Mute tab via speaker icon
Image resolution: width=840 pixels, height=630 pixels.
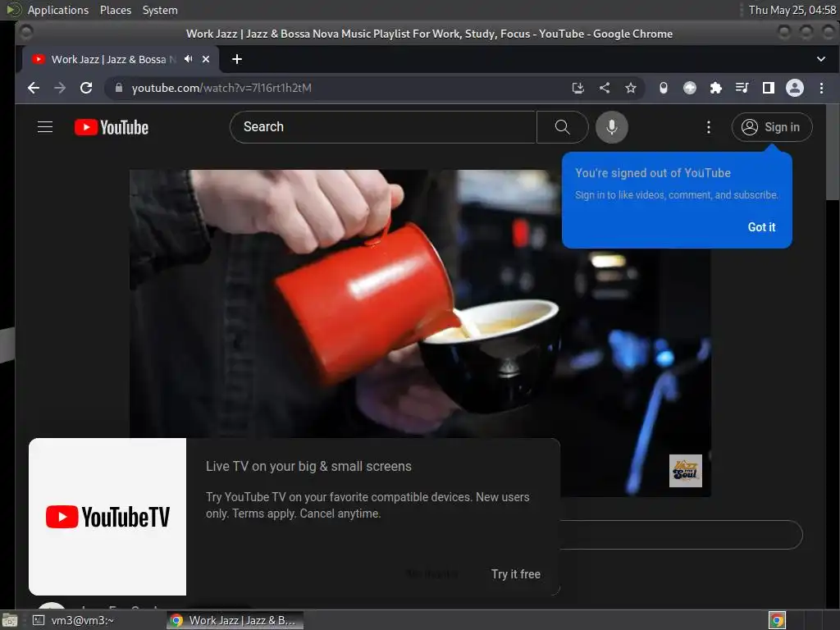[x=188, y=59]
